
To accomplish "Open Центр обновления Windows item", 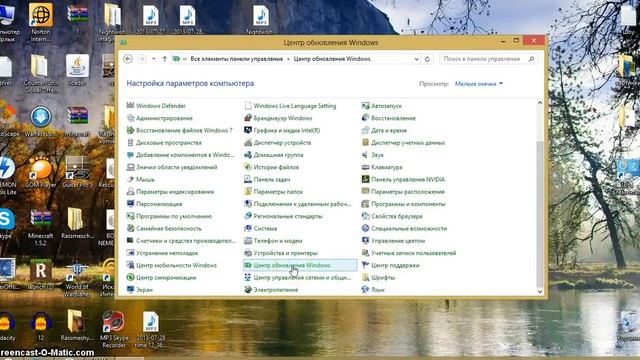I will (x=300, y=265).
